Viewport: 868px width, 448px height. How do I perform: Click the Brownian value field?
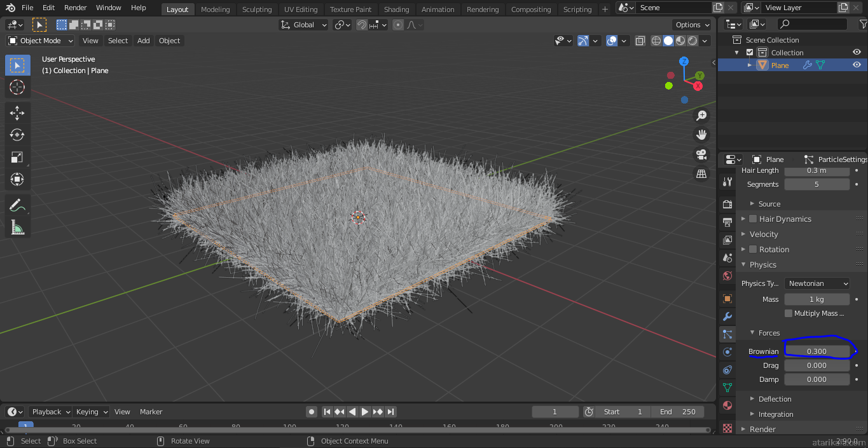pyautogui.click(x=816, y=351)
